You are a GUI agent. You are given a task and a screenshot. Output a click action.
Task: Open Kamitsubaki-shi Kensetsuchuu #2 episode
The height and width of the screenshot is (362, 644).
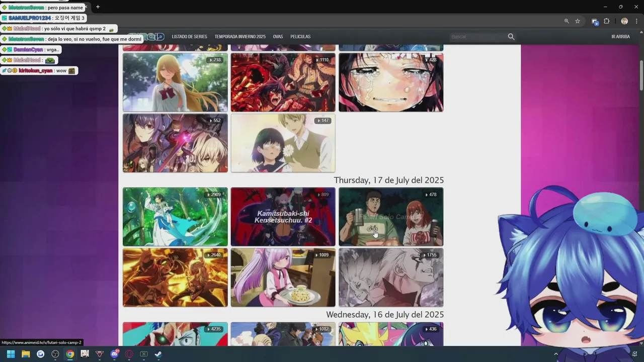tap(283, 217)
